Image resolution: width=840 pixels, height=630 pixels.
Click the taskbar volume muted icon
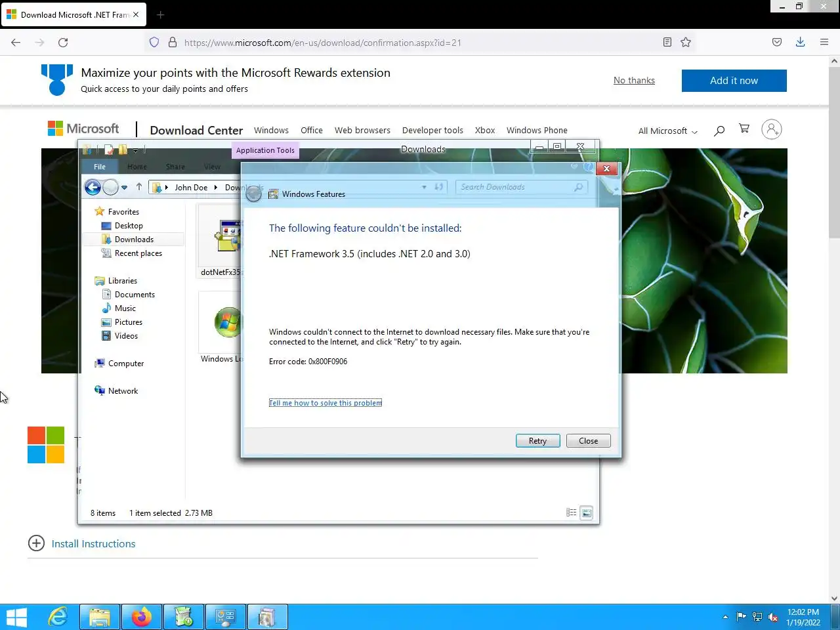[773, 617]
